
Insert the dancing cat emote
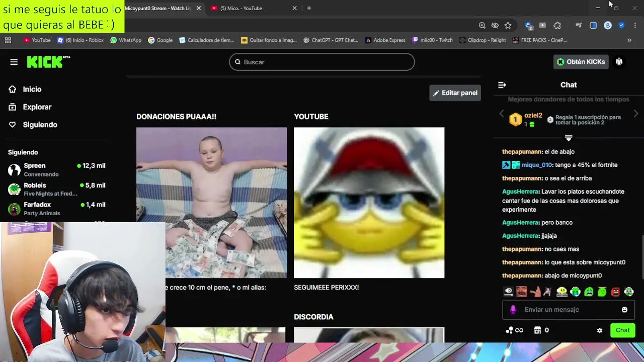(548, 292)
